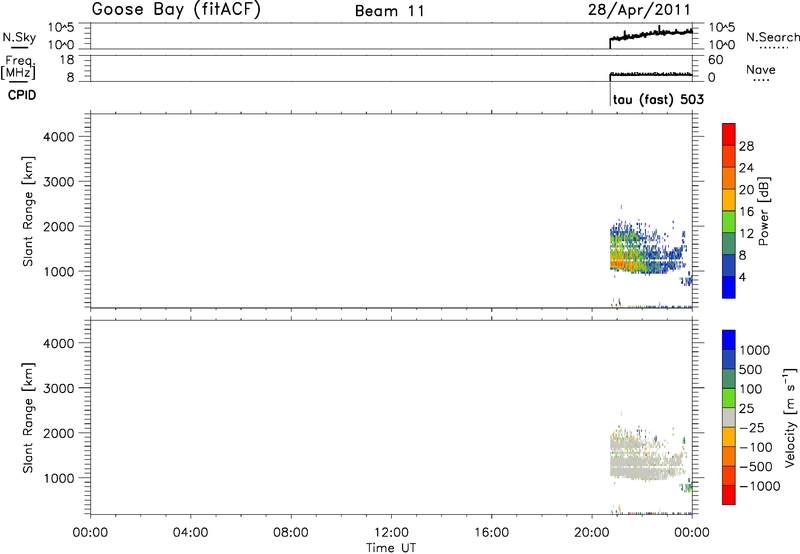Viewport: 800px width, 554px height.
Task: Click the red bottom velocity swatch below -1000
Action: pos(729,495)
